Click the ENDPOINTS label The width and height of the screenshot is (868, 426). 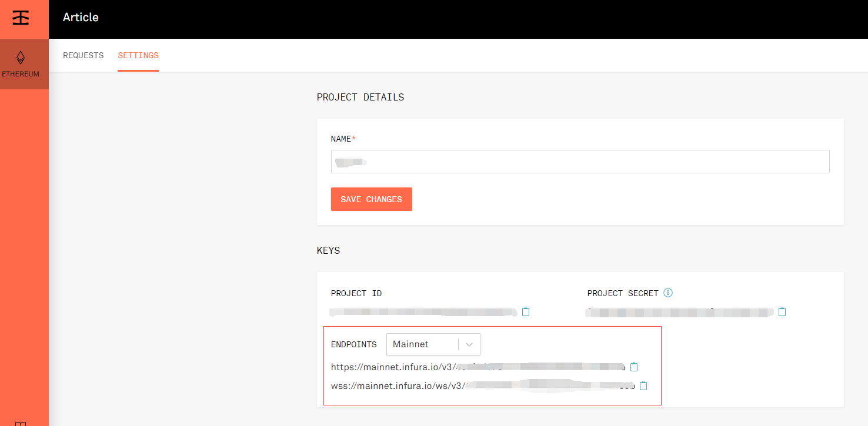[x=354, y=344]
